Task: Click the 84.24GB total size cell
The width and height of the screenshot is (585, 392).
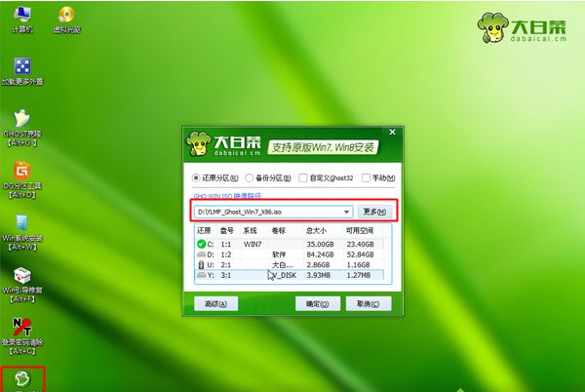Action: coord(320,255)
